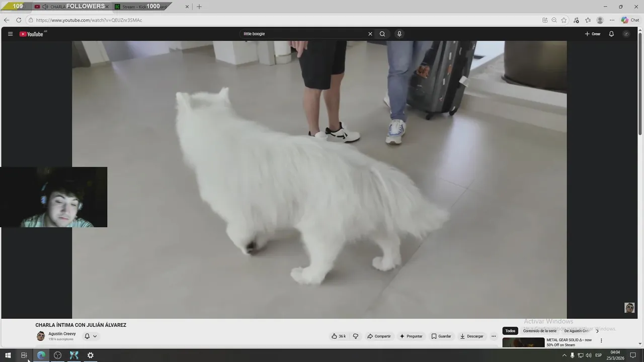
Task: Open the taskbar Settings gear
Action: click(91, 355)
